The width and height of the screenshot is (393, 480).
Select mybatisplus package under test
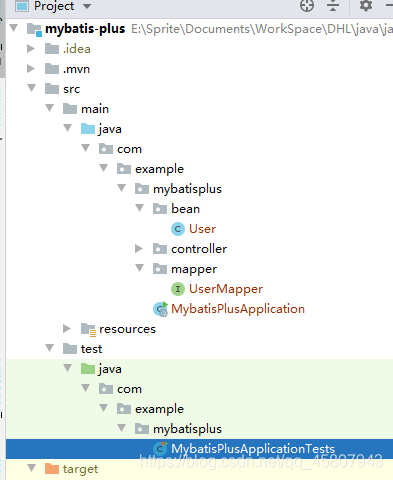point(187,429)
